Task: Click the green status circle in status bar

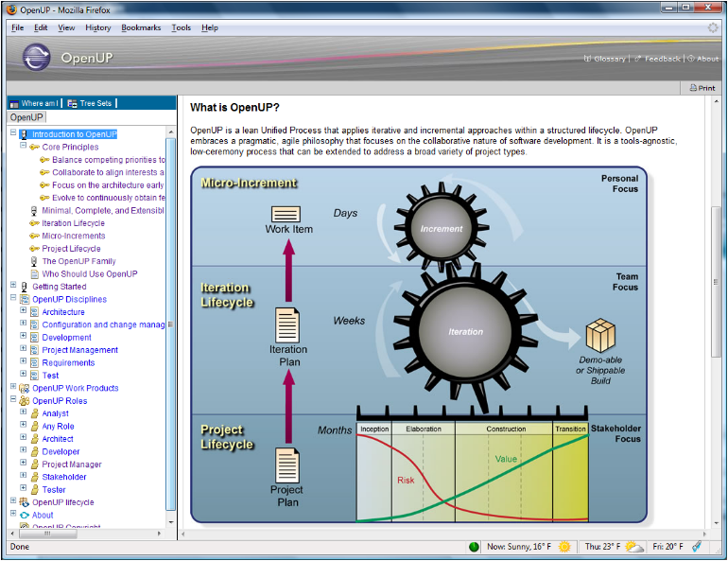Action: tap(474, 547)
